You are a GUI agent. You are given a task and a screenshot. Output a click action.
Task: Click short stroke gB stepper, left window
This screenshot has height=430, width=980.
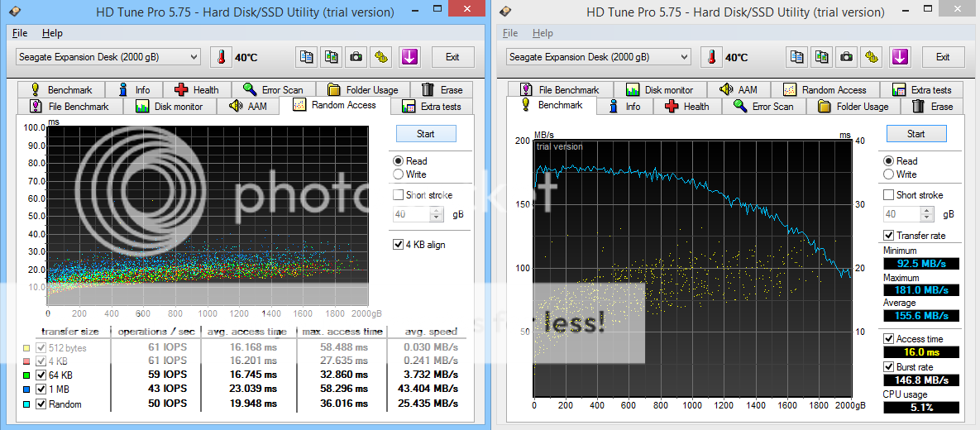(x=437, y=214)
